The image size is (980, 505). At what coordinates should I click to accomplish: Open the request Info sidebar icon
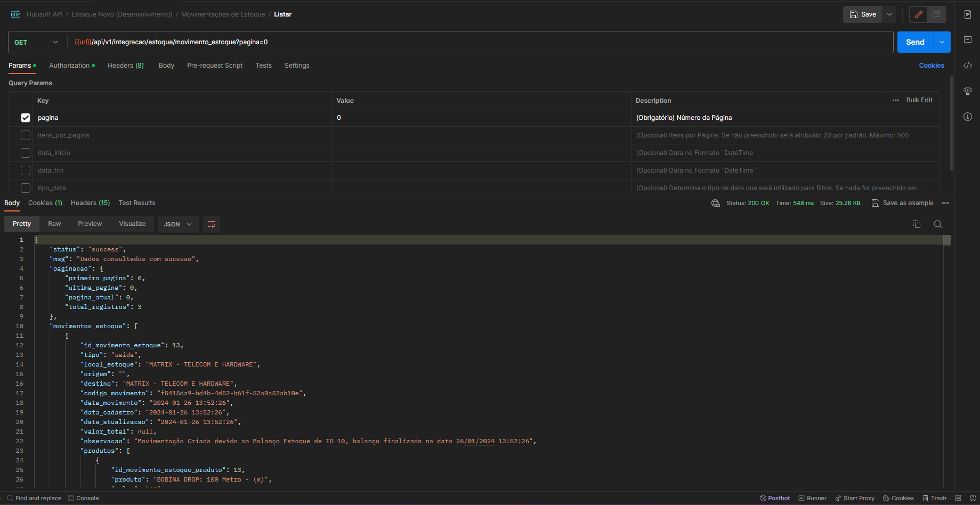968,117
